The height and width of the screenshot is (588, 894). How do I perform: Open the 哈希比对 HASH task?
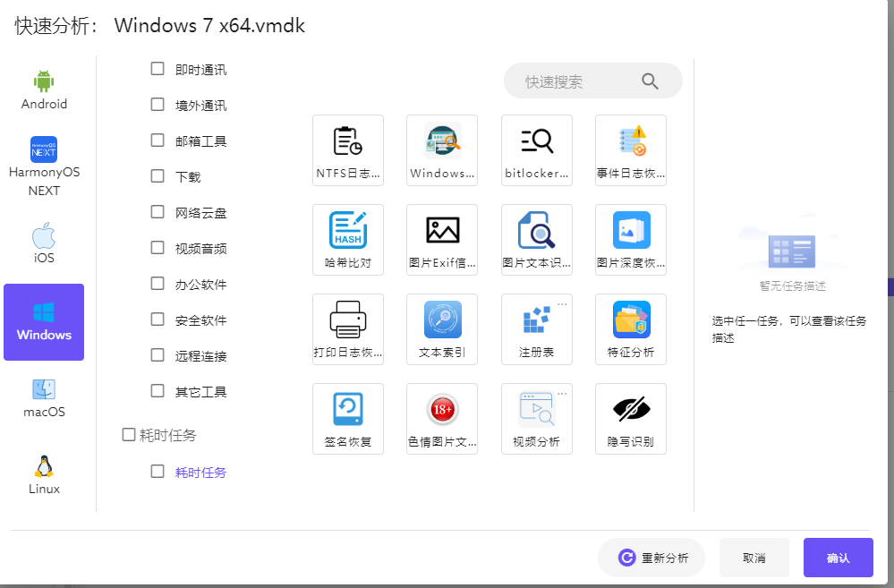pyautogui.click(x=348, y=240)
